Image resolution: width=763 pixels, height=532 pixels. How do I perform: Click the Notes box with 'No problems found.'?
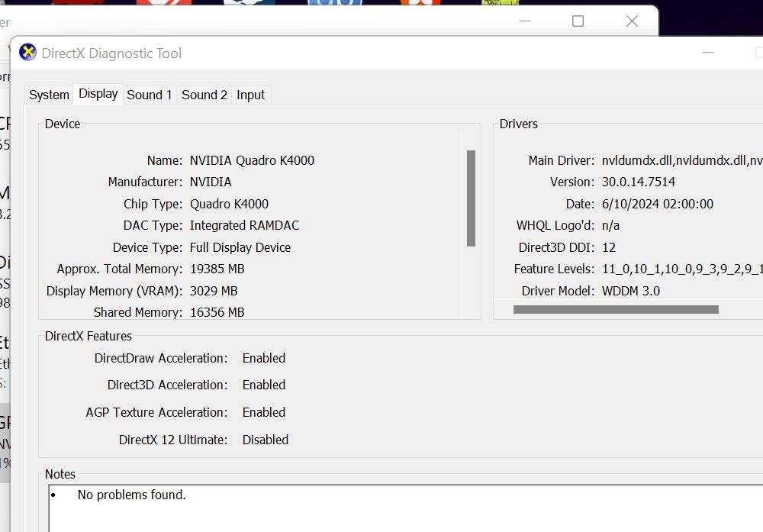[406, 508]
